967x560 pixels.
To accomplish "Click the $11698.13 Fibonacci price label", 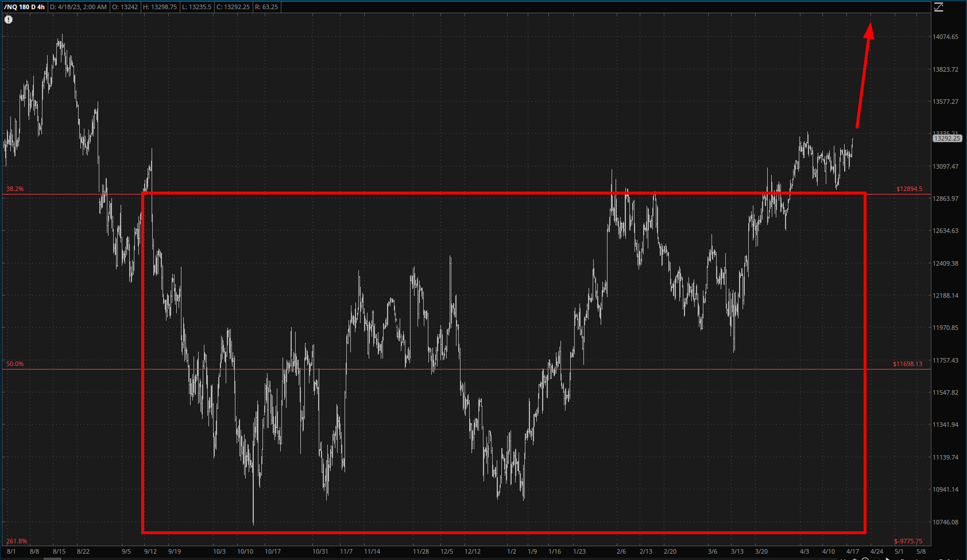I will pyautogui.click(x=907, y=364).
